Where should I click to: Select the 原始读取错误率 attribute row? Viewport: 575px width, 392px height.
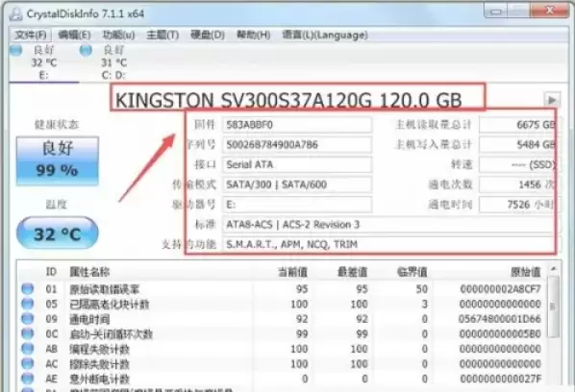(x=282, y=289)
